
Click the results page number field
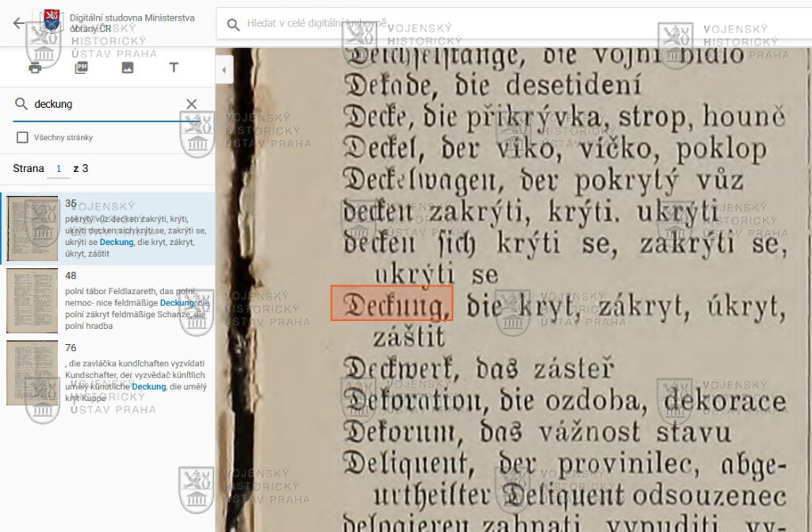pyautogui.click(x=58, y=169)
